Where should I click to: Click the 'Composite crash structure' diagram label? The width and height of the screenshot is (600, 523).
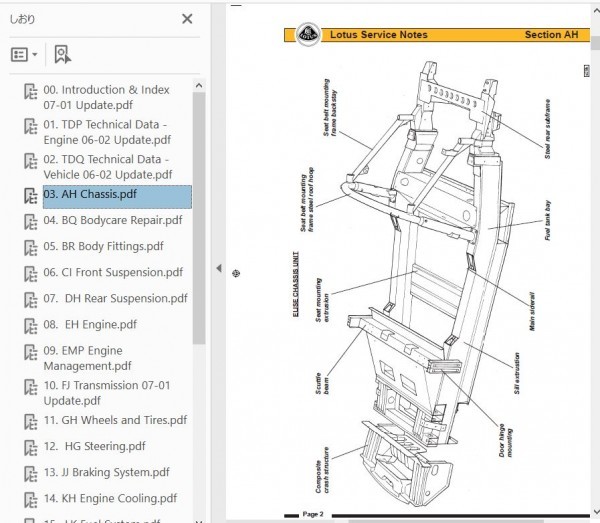pyautogui.click(x=322, y=470)
